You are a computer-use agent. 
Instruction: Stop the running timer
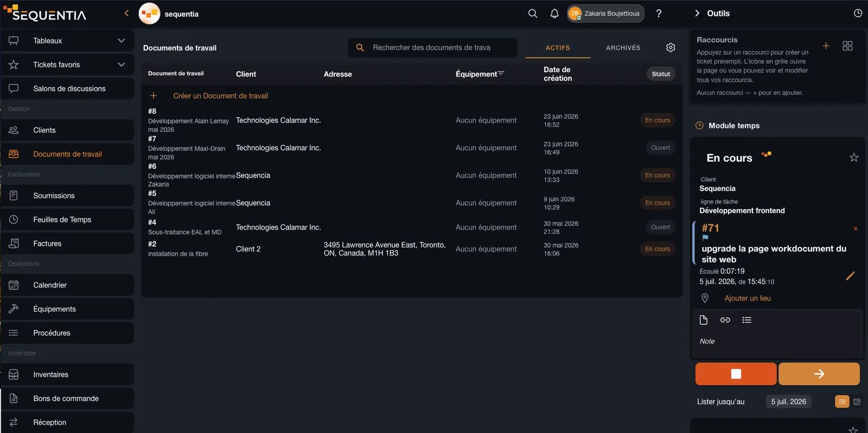[736, 374]
